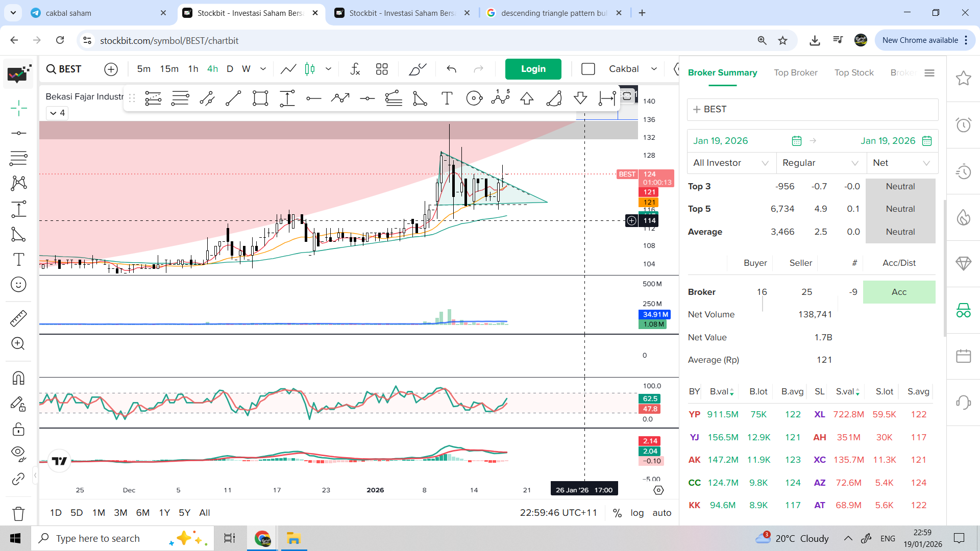
Task: Switch to the Top Stock tab
Action: [854, 72]
